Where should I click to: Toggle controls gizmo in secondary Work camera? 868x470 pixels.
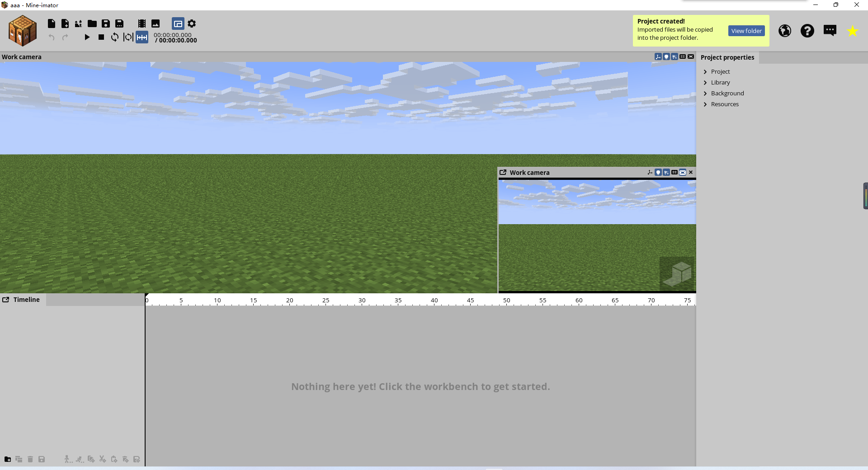coord(650,172)
